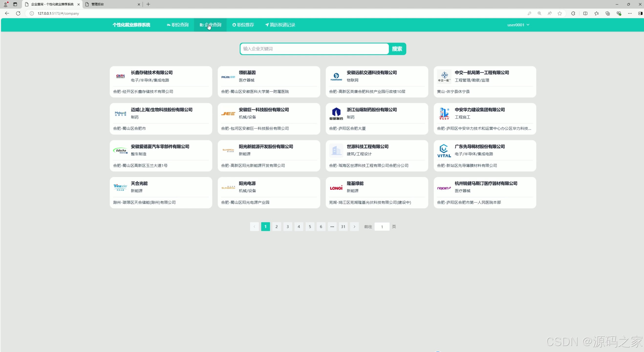Jump to page 3 in pagination

click(288, 227)
